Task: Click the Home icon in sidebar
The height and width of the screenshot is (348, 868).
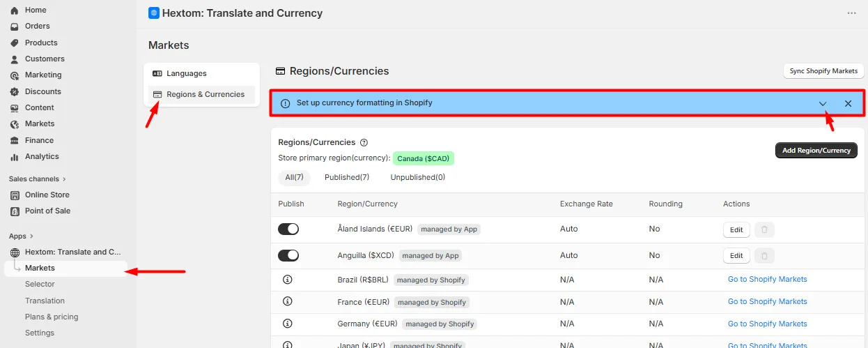Action: pos(15,10)
